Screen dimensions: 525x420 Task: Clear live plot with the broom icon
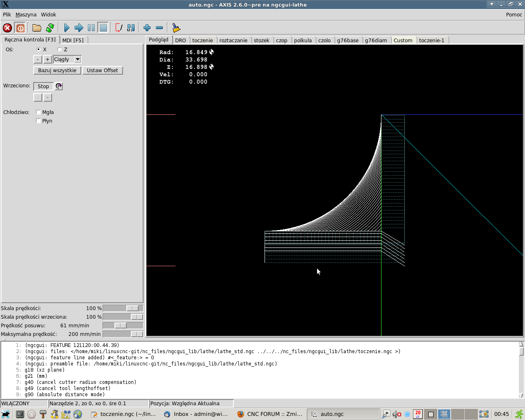pos(176,28)
